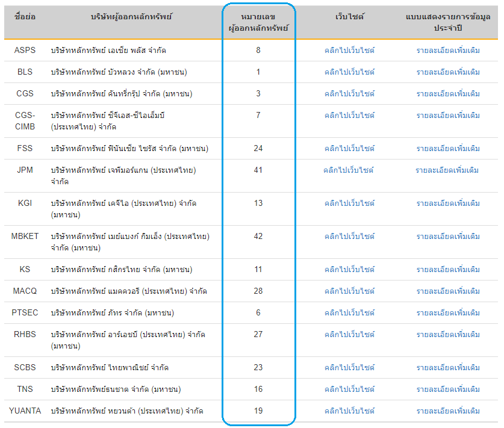Click company name 'บริษัทหลักทรัพย์ ภัทร จำกัด (มหาชน)'
The image size is (504, 428).
112,312
